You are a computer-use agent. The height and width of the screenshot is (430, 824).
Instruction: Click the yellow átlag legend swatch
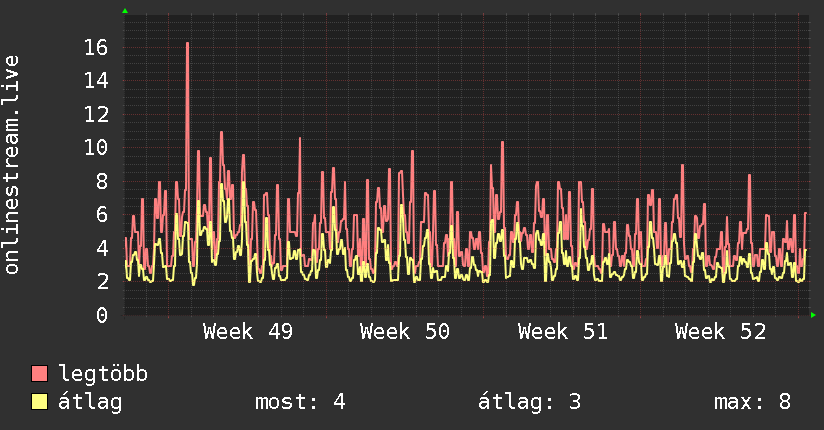pyautogui.click(x=39, y=402)
